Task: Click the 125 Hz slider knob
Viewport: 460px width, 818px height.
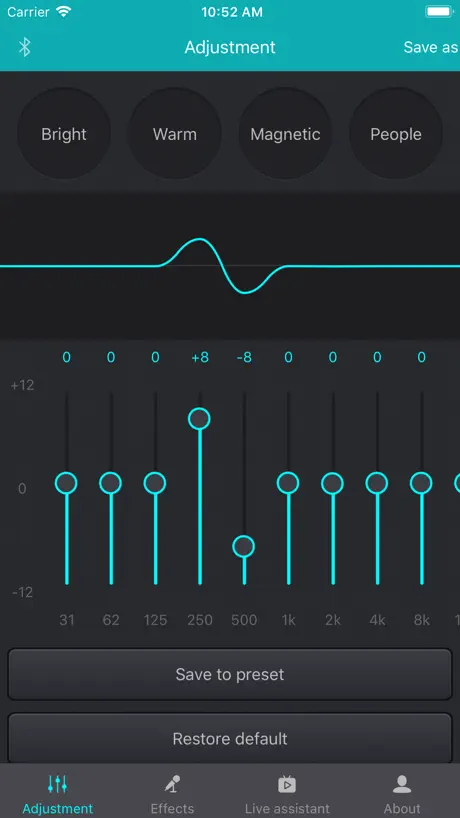Action: 155,483
